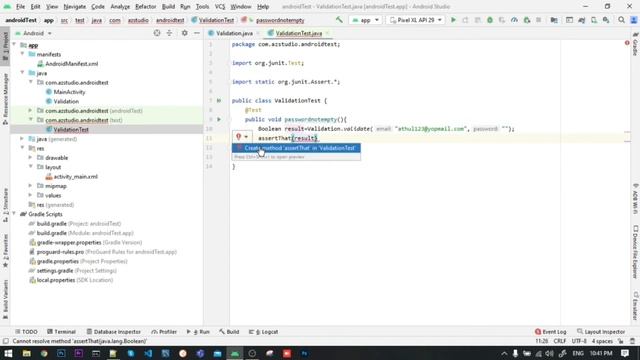This screenshot has height=360, width=640.
Task: Click the Stop button in toolbar
Action: (x=539, y=20)
